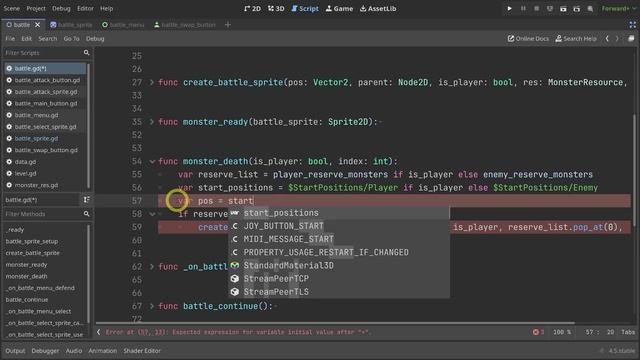Open battle_menu.gd script

click(45, 115)
